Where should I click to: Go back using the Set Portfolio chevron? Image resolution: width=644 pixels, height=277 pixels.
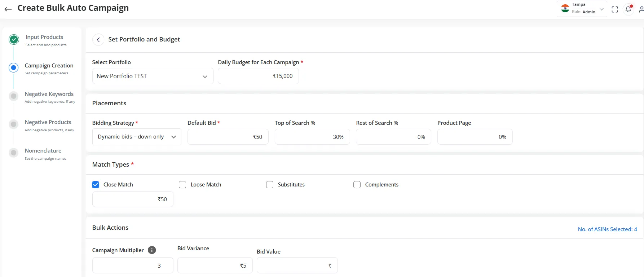tap(98, 40)
